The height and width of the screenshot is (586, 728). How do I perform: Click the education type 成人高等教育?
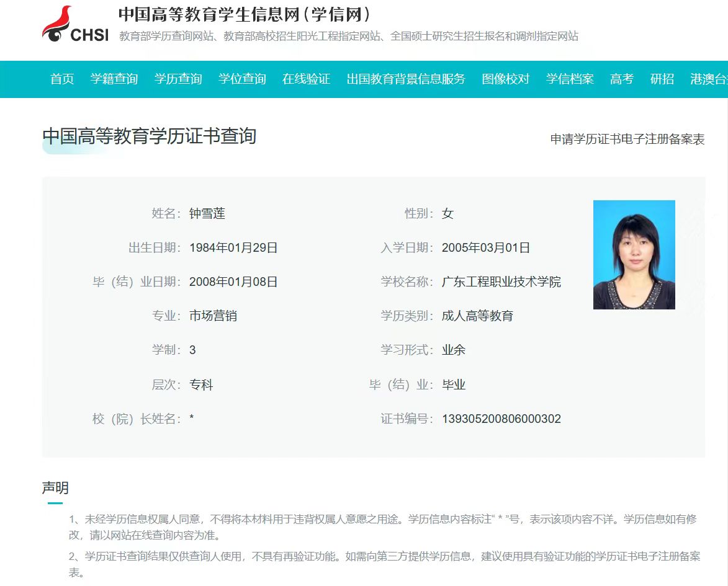[477, 316]
